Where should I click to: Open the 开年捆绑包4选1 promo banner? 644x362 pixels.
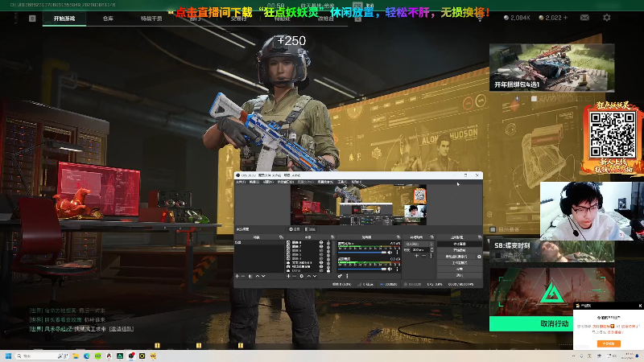click(x=551, y=68)
